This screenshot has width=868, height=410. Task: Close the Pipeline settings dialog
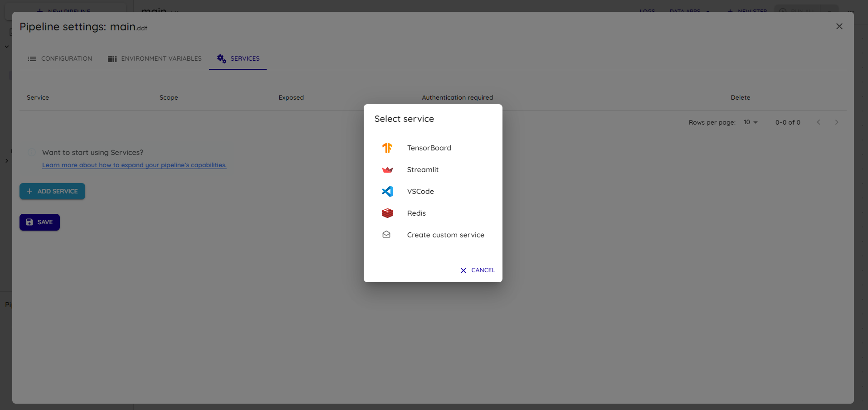[839, 26]
